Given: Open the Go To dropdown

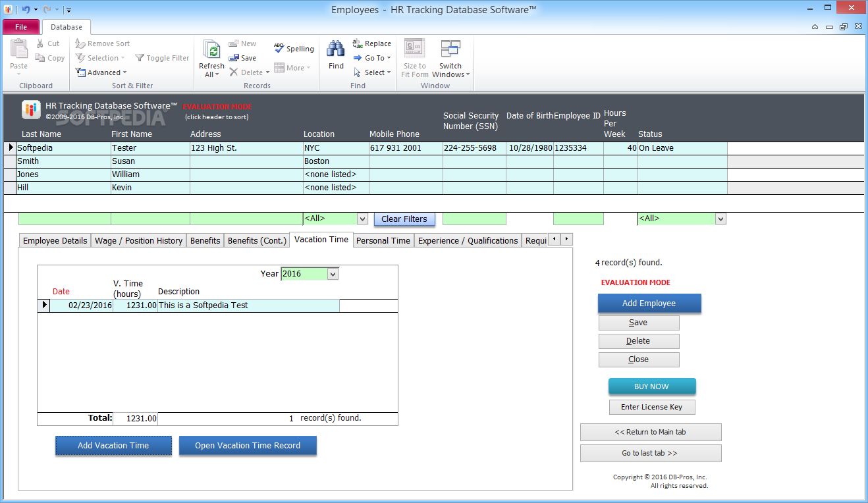Looking at the screenshot, I should click(x=372, y=58).
